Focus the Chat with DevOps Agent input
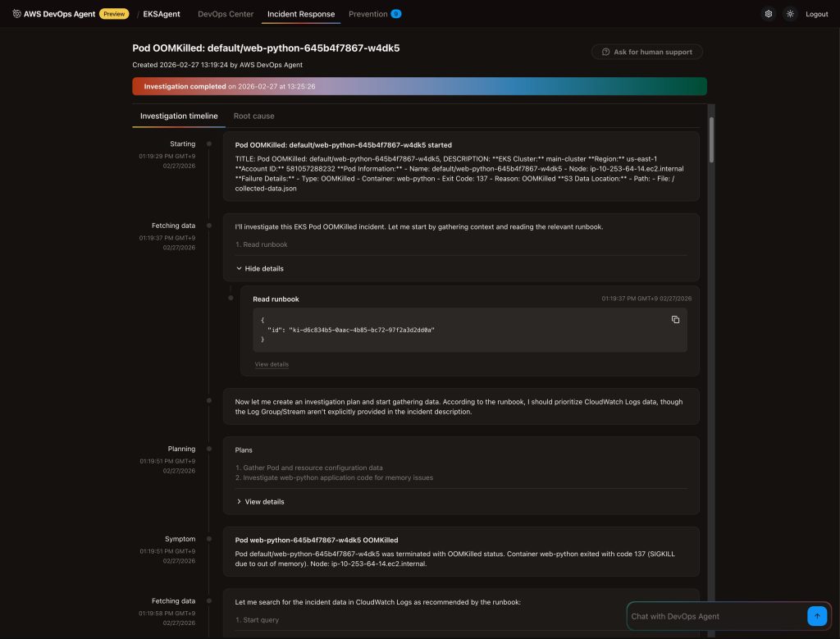The image size is (840, 639). 715,616
